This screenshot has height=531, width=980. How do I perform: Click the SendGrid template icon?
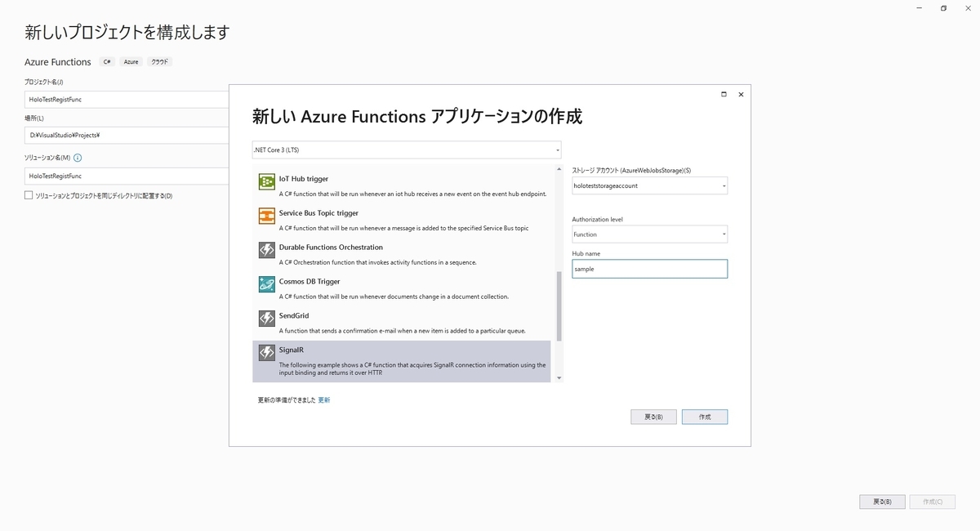(266, 319)
